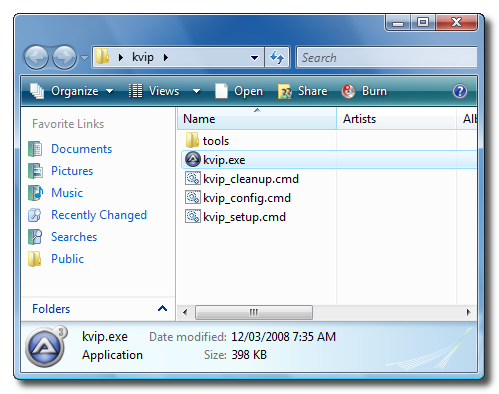This screenshot has width=499, height=394.
Task: Open Music favorite link
Action: [x=67, y=193]
